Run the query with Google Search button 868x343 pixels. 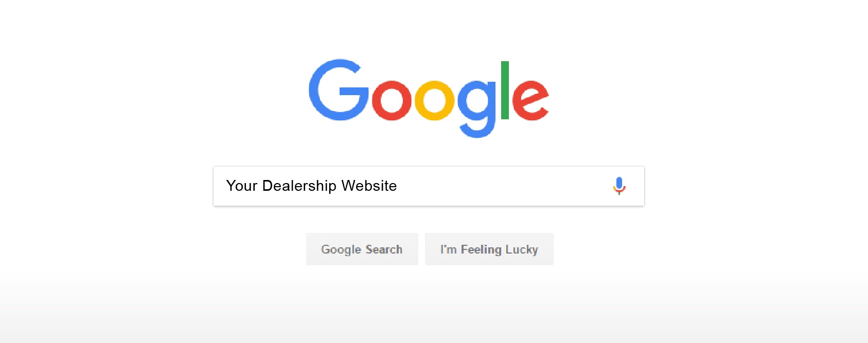tap(362, 249)
